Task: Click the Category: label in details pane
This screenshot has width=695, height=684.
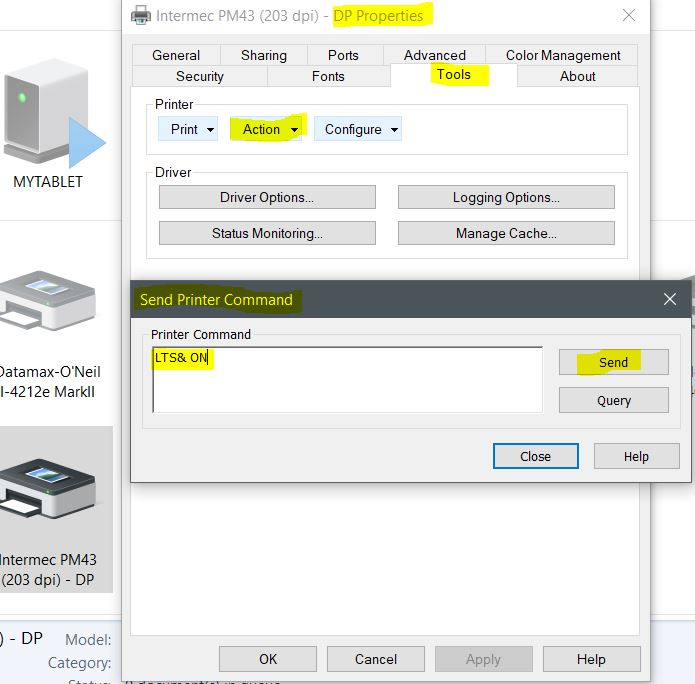Action: 80,663
